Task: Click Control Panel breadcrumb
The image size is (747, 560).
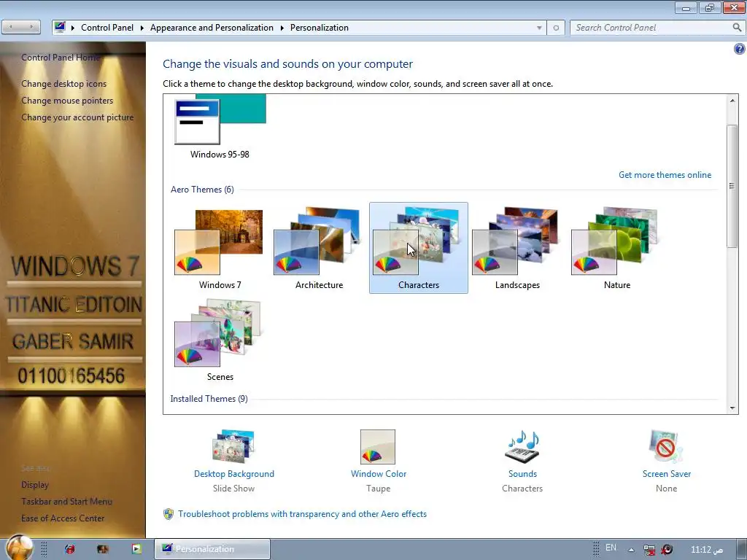Action: click(107, 28)
